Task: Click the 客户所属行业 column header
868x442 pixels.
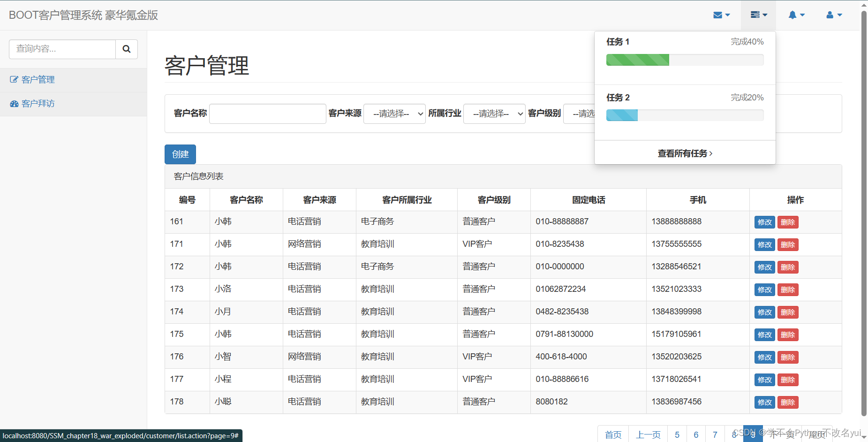Action: pos(407,200)
